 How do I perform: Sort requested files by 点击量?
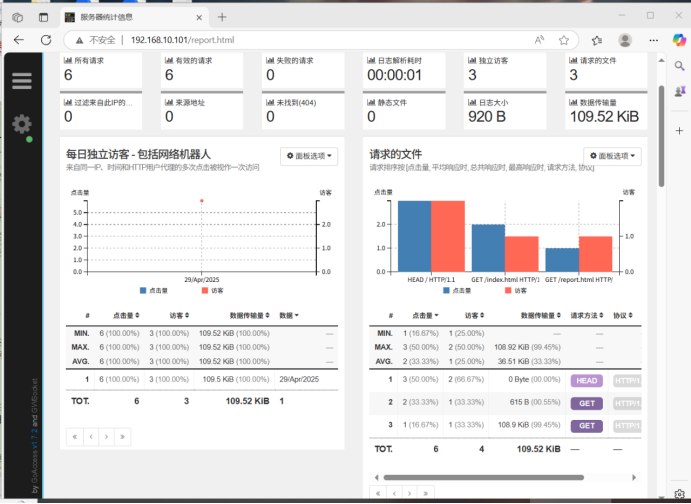click(x=425, y=315)
